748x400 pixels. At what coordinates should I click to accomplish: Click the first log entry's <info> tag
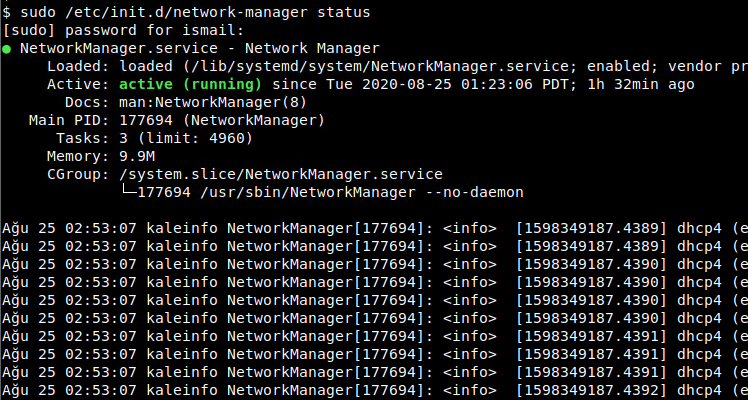(x=469, y=229)
